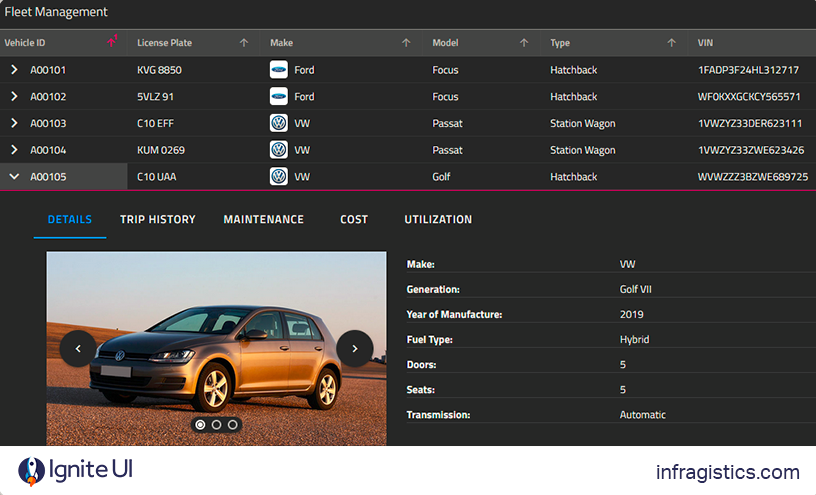Screen dimensions: 816x495
Task: Open the Cost tab
Action: [x=354, y=220]
